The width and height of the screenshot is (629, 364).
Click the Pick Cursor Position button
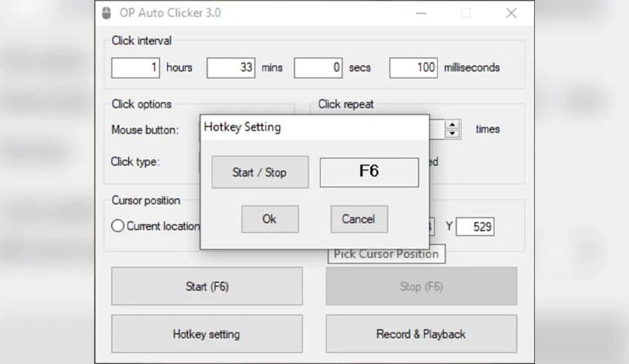386,254
